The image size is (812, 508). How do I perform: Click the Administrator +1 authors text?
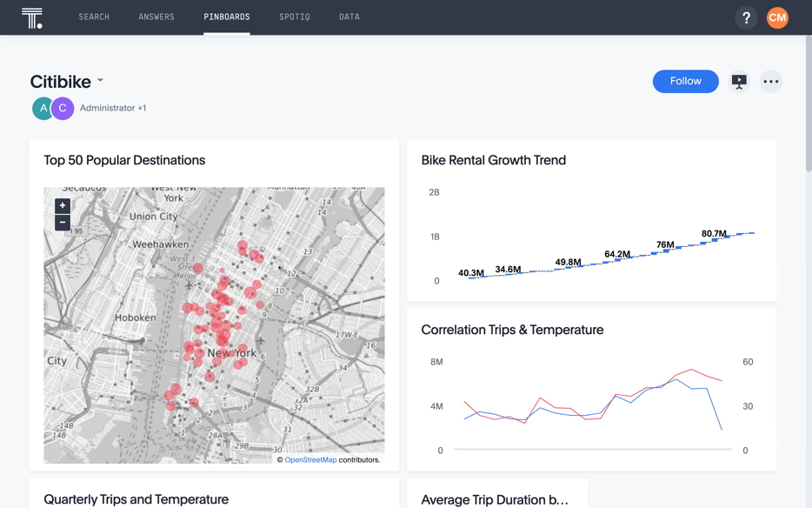(x=113, y=109)
